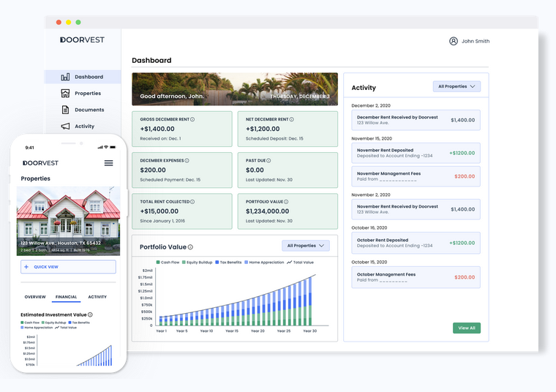Click the Portfolio Value amount $1,234,000.00
Screen dimensions: 556x392
click(267, 211)
